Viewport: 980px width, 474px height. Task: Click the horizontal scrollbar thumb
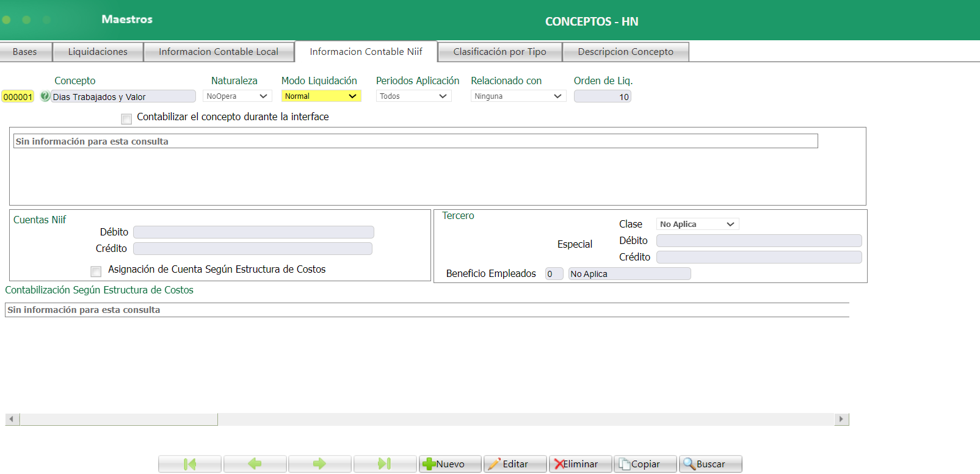[118, 419]
